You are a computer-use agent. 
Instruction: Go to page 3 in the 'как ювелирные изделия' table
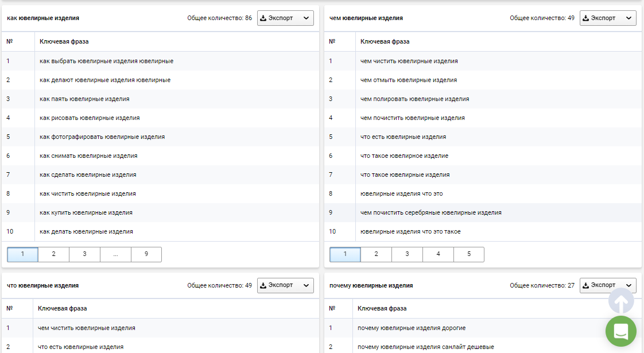pos(84,254)
